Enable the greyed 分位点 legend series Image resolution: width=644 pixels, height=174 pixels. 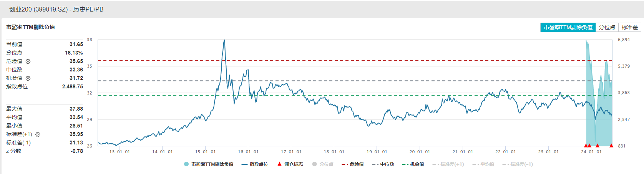point(323,164)
